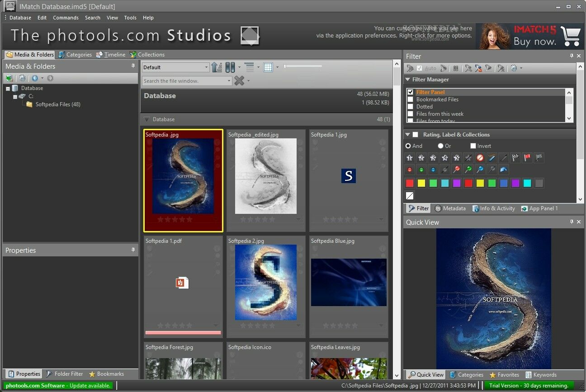Click the sort direction icon in file toolbar

[217, 67]
